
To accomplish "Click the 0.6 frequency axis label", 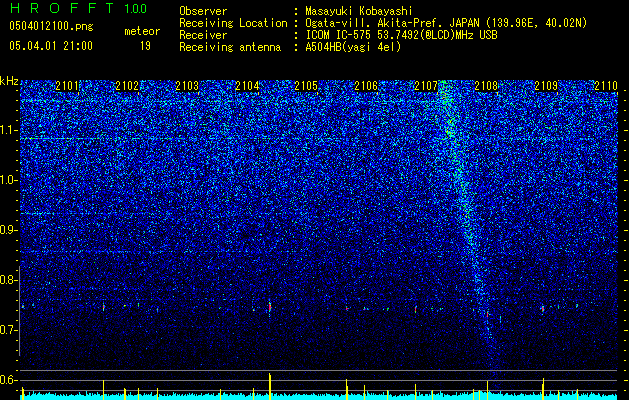I will point(8,380).
